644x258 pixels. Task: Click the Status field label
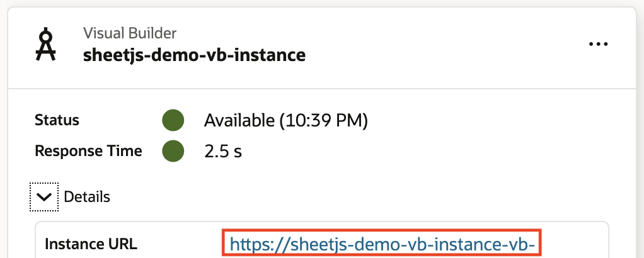click(x=57, y=120)
